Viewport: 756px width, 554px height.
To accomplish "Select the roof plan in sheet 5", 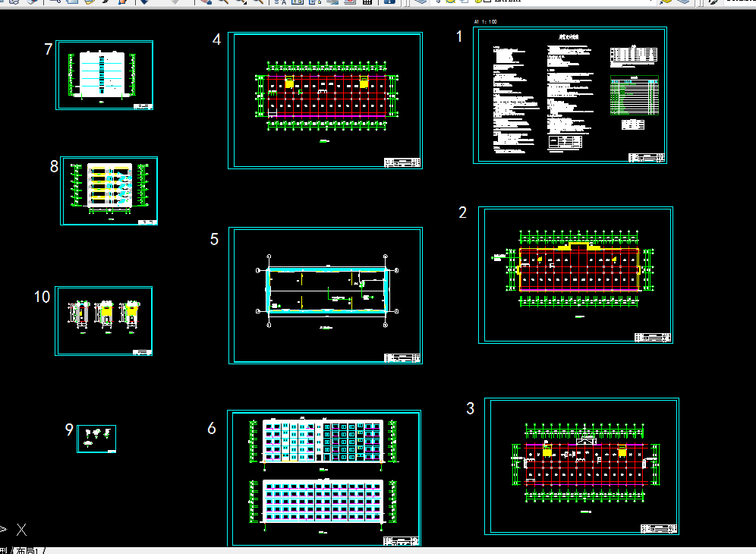I will (x=327, y=291).
